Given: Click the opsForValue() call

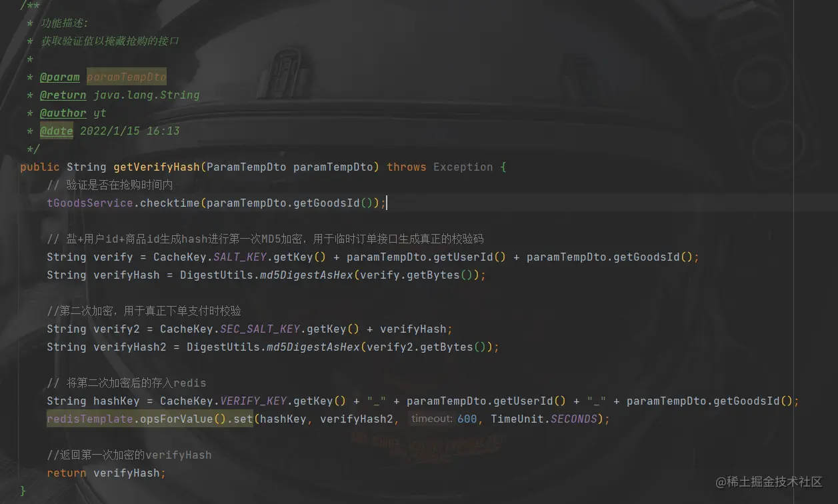Looking at the screenshot, I should (183, 419).
